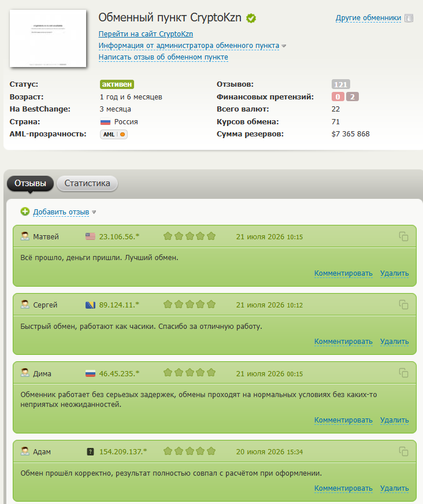Expand the Добавить отзыв dropdown arrow
The height and width of the screenshot is (504, 423).
[94, 212]
